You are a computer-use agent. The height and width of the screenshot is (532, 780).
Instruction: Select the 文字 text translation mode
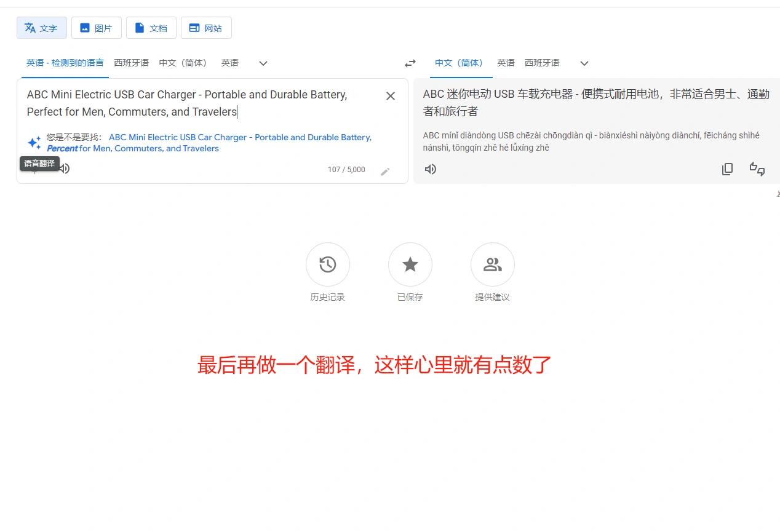coord(41,28)
